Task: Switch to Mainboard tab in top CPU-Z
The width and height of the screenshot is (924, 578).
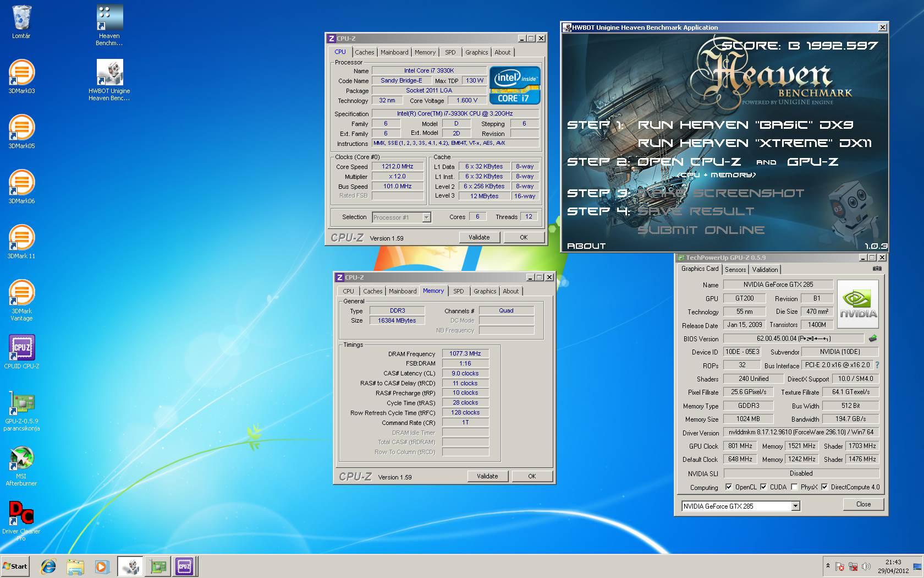Action: point(394,52)
